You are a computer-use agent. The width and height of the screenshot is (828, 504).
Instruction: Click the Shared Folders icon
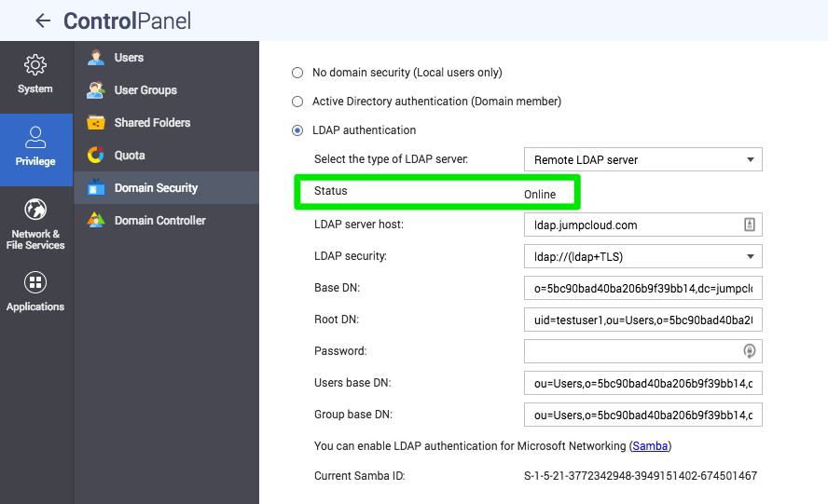tap(96, 123)
